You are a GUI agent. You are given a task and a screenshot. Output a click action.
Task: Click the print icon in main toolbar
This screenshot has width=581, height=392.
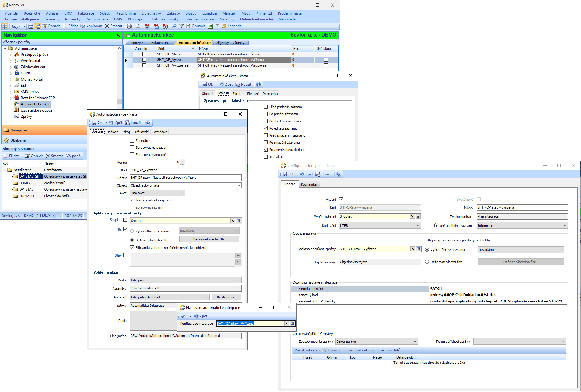129,26
